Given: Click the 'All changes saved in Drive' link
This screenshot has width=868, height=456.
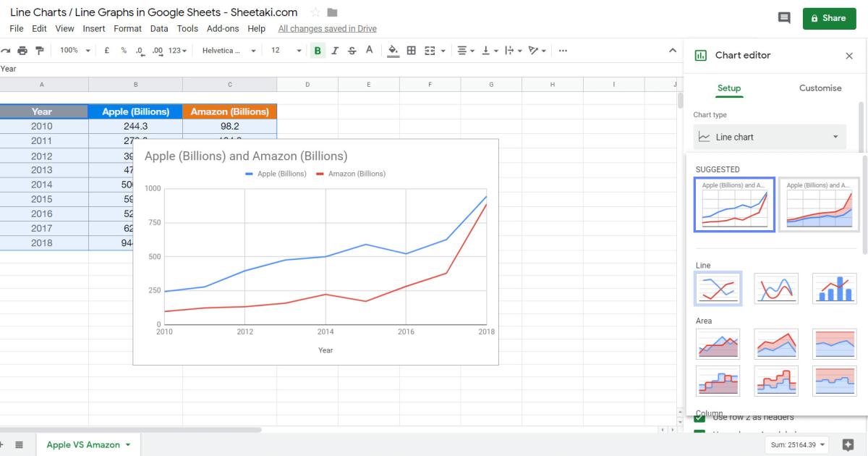Looking at the screenshot, I should [x=328, y=28].
